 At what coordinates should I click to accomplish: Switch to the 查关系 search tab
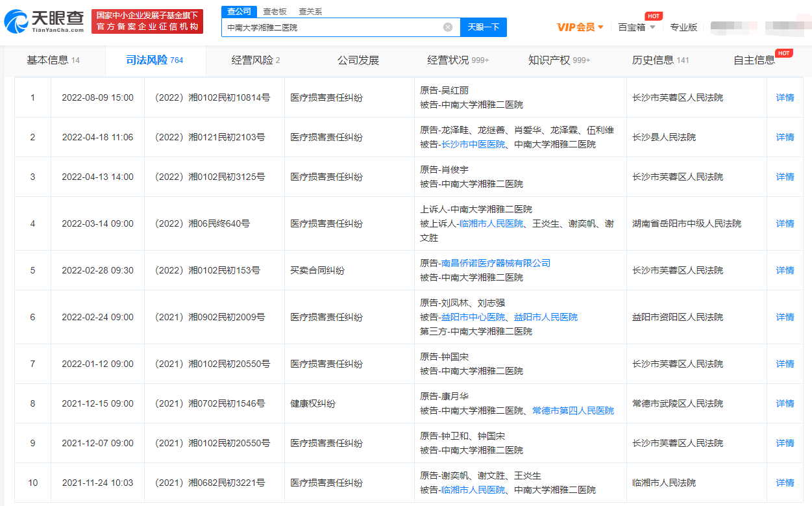[310, 12]
